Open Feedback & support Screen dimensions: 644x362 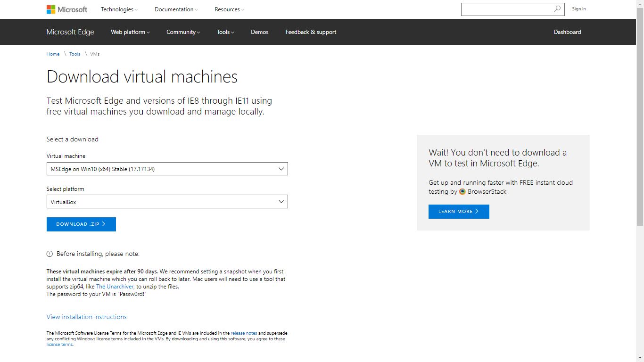click(311, 32)
